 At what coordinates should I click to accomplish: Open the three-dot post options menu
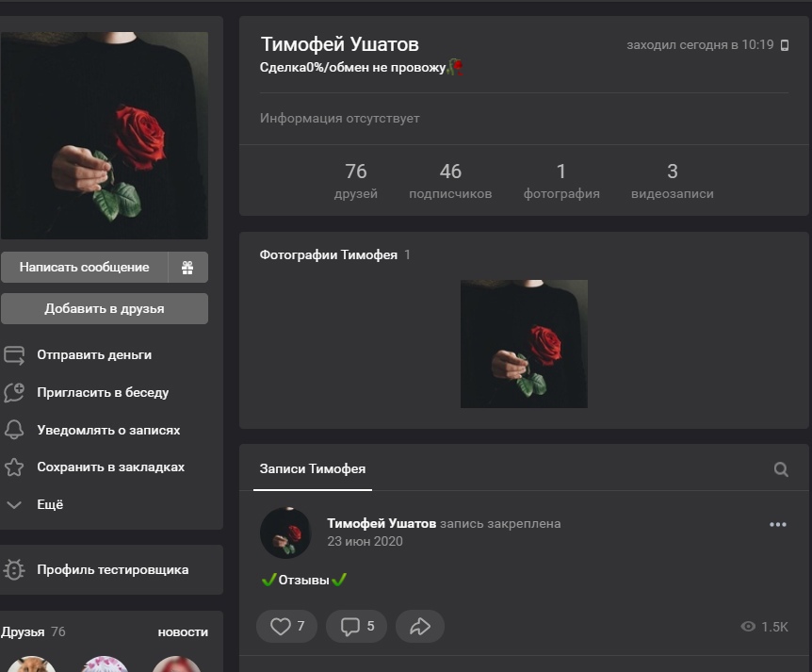pyautogui.click(x=777, y=525)
